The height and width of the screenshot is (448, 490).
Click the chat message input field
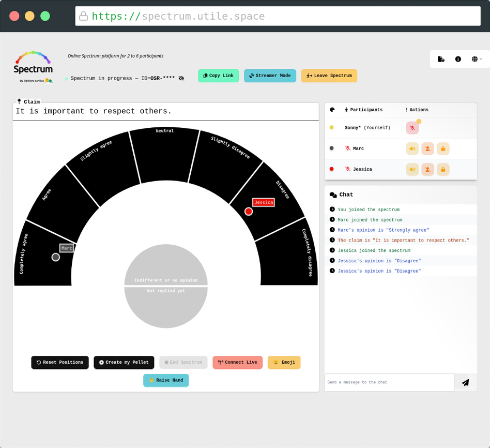[389, 382]
